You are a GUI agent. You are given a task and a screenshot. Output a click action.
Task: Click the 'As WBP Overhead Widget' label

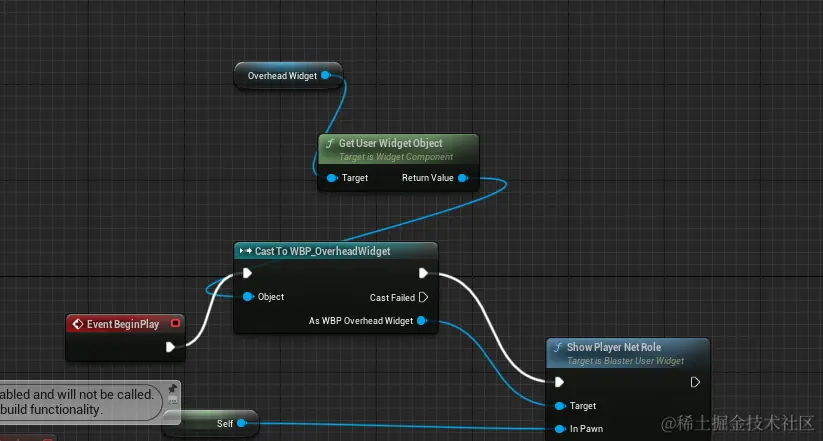[361, 321]
